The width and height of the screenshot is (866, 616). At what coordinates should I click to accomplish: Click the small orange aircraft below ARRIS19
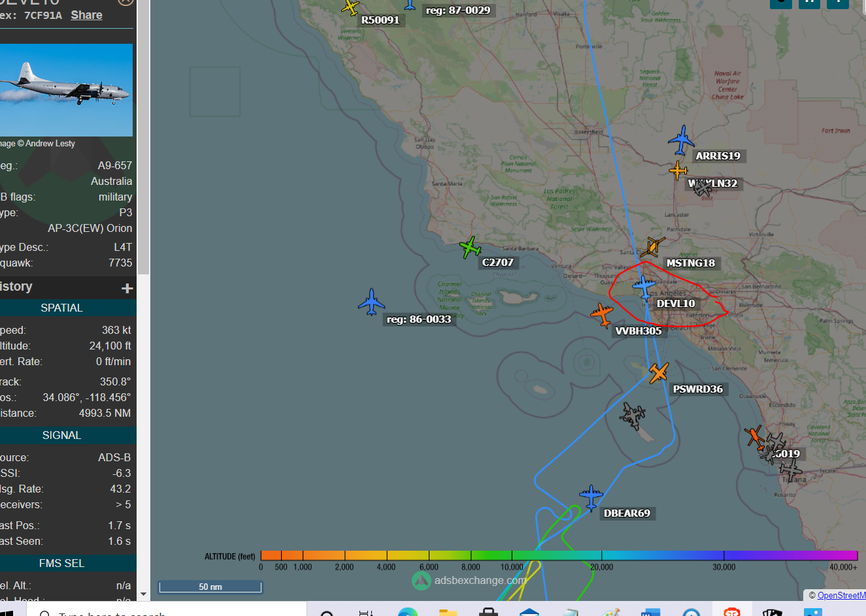coord(678,171)
